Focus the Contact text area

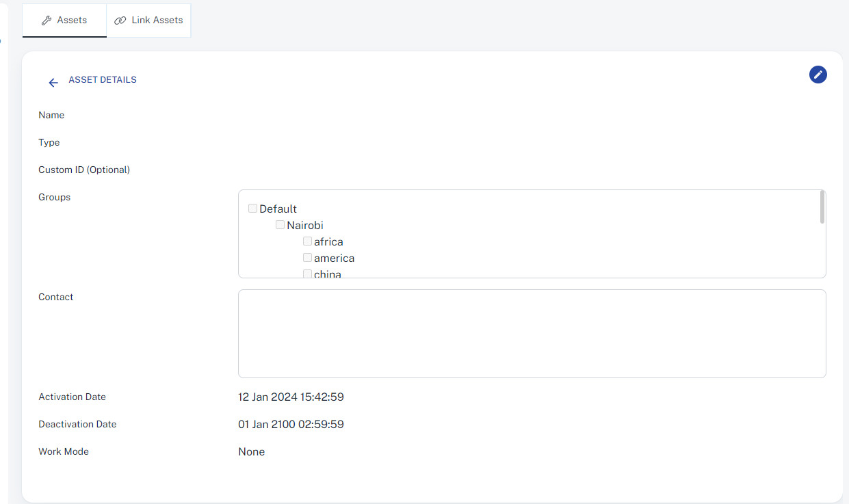click(x=532, y=334)
